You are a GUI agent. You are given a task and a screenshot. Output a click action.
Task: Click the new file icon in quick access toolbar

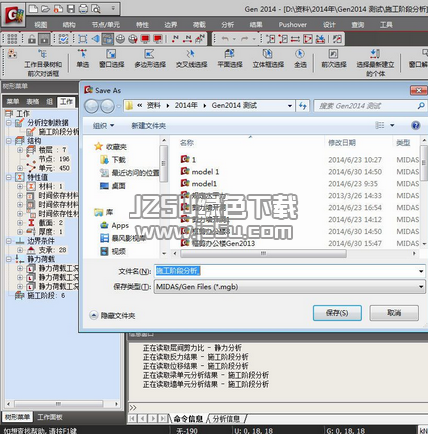[x=33, y=9]
